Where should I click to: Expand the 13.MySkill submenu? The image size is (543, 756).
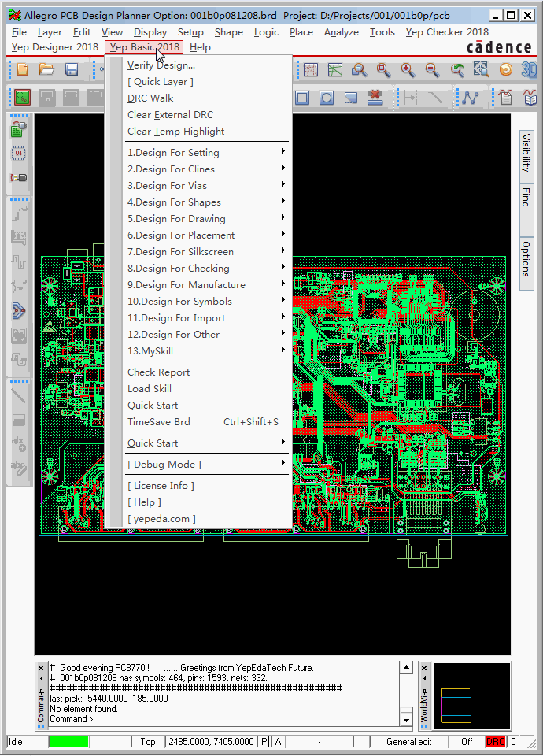tap(206, 351)
